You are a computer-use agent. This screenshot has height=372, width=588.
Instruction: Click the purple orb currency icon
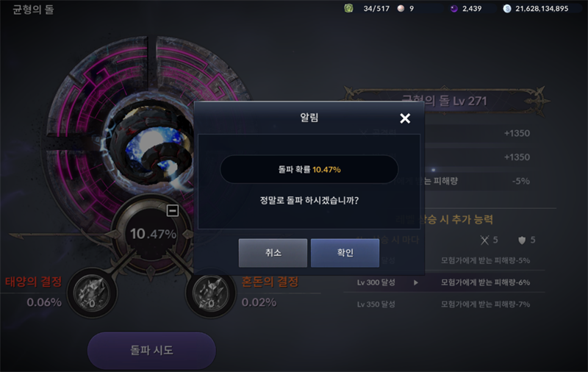coord(453,8)
